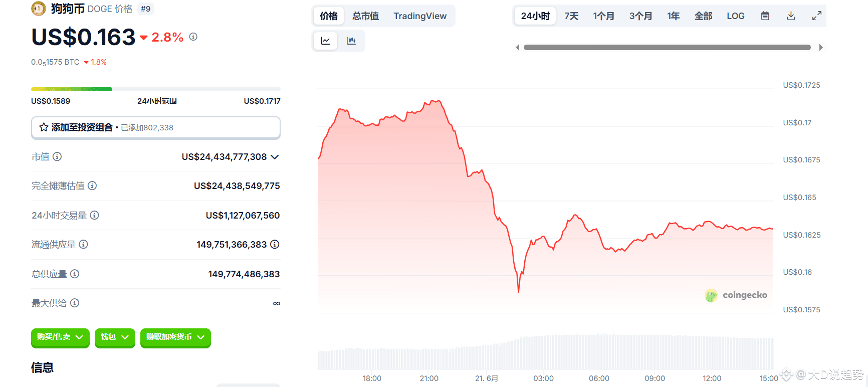Toggle LOG scale on chart

736,16
